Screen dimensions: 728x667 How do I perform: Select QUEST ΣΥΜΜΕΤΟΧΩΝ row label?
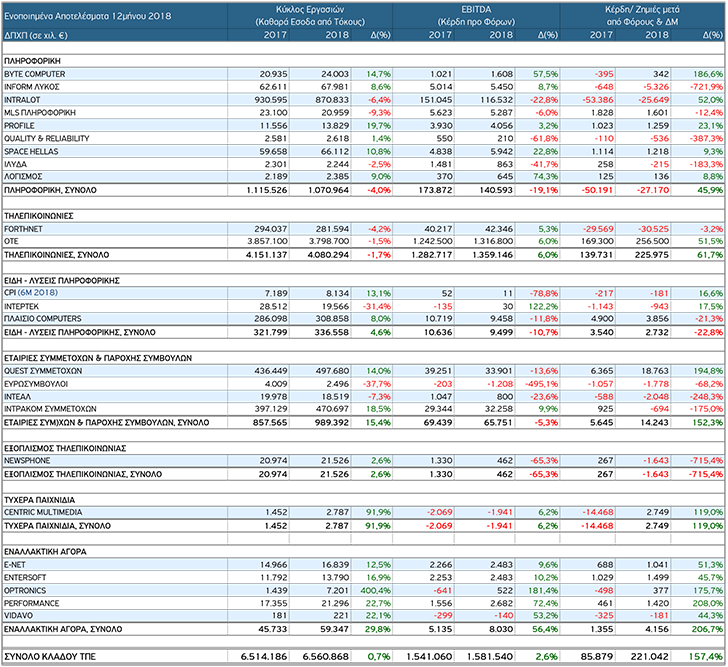43,371
